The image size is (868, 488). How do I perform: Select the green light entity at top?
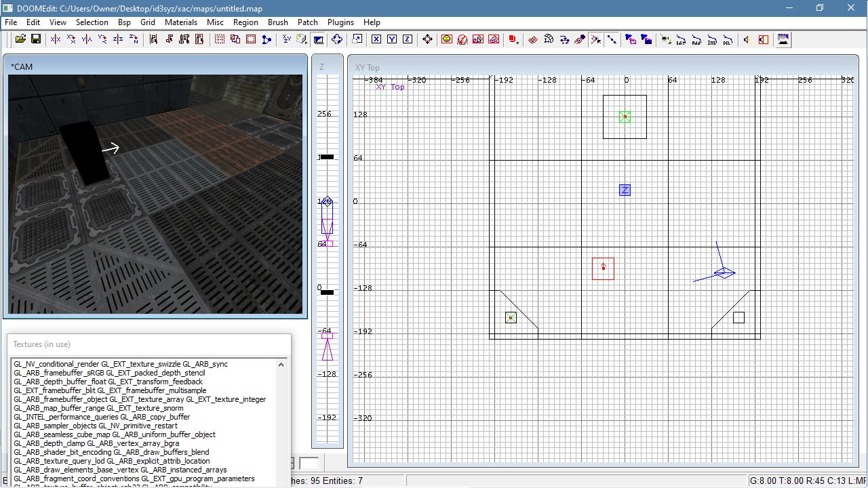click(x=625, y=117)
